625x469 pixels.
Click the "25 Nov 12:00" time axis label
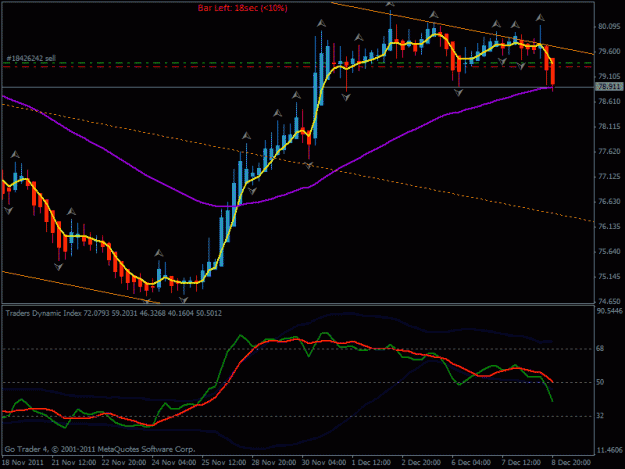[x=224, y=463]
